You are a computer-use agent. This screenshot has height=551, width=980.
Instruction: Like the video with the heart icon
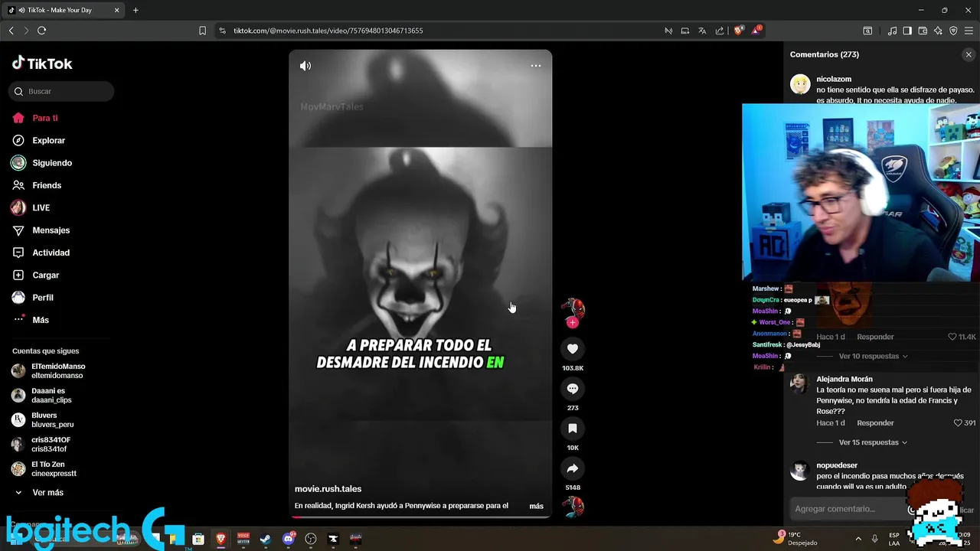[572, 349]
